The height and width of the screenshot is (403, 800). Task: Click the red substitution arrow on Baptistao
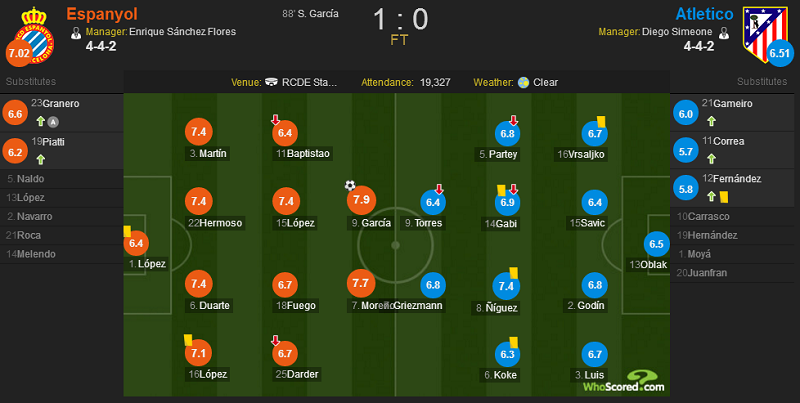[x=276, y=120]
